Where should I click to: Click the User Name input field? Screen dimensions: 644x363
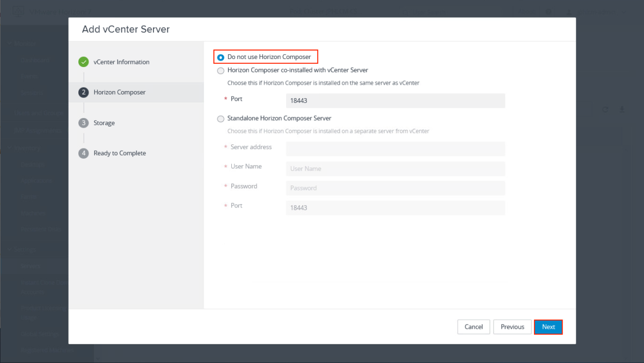click(x=396, y=168)
